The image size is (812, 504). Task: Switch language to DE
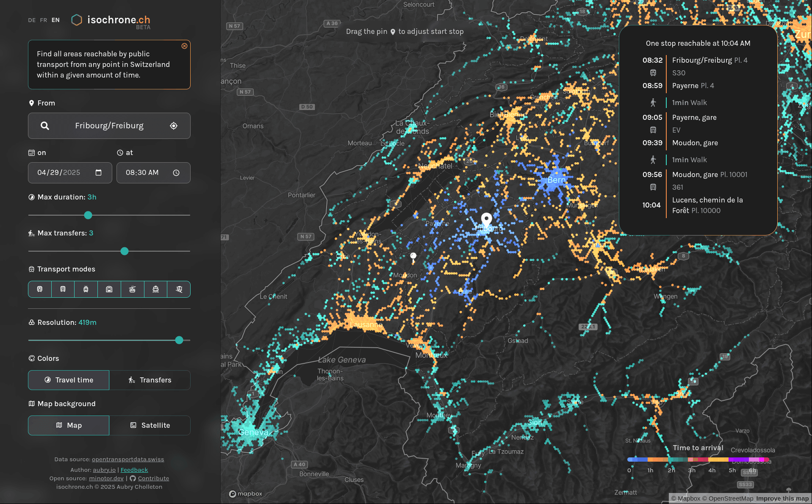click(x=32, y=20)
